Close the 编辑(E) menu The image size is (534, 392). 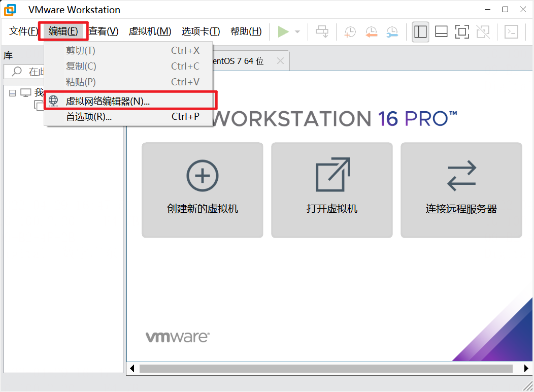(63, 31)
